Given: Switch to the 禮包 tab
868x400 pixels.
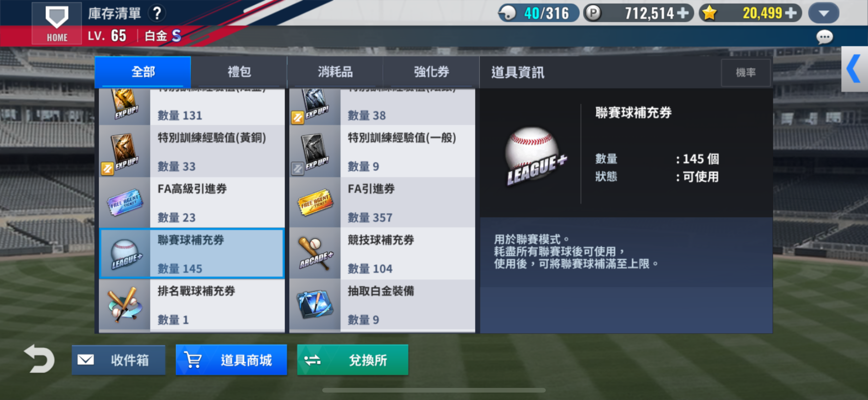Looking at the screenshot, I should (239, 72).
